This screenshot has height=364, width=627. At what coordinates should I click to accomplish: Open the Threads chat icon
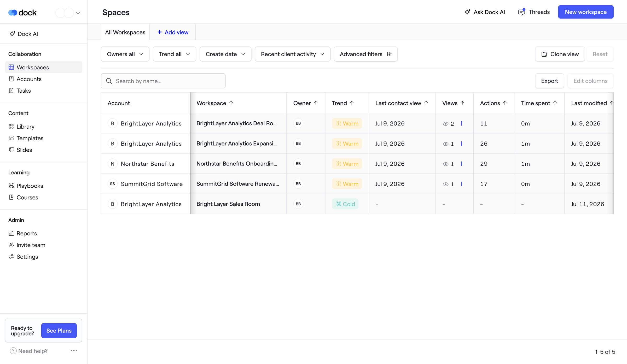tap(522, 12)
